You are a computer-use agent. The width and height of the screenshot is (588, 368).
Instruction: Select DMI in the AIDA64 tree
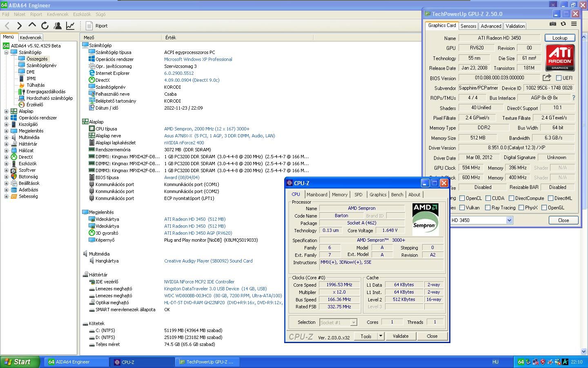click(x=31, y=72)
